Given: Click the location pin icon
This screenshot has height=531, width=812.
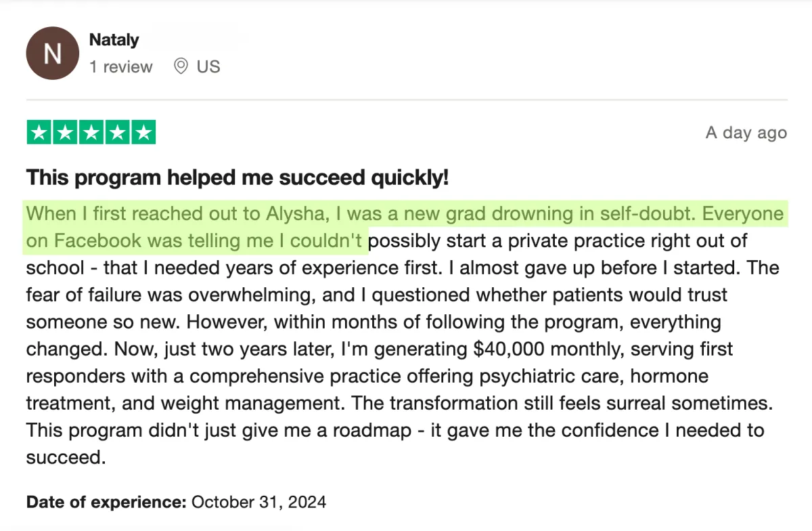Looking at the screenshot, I should (181, 66).
